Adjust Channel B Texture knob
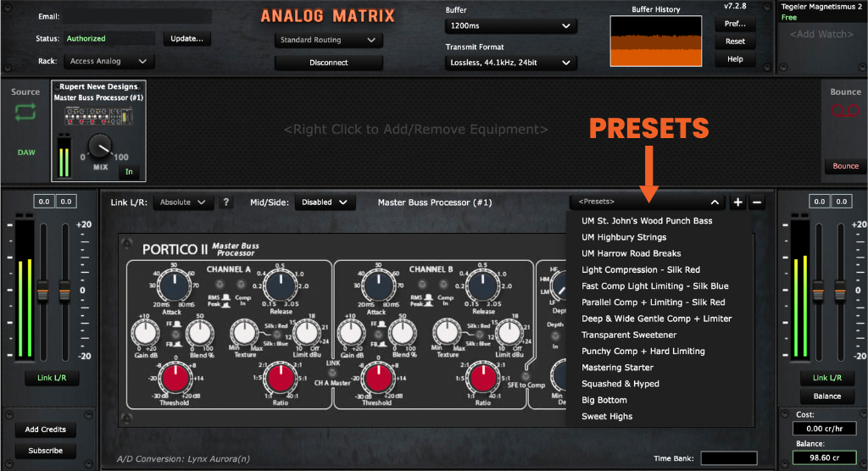This screenshot has width=868, height=471. (x=447, y=333)
